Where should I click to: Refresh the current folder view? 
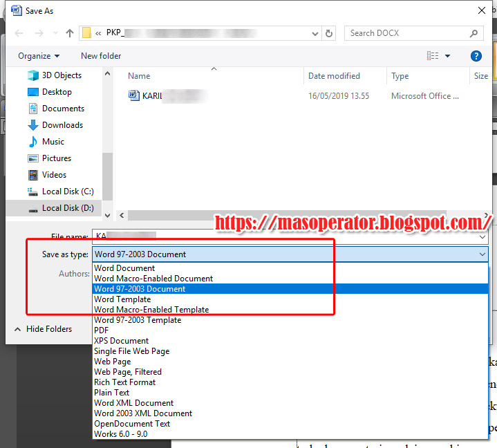click(329, 33)
